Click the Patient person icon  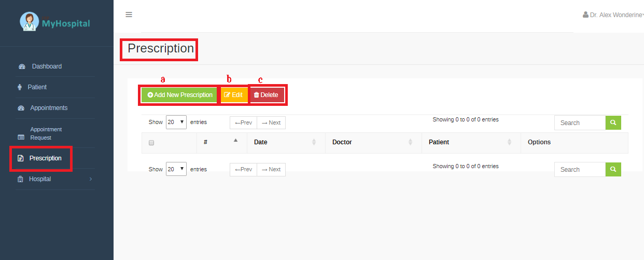pos(20,87)
